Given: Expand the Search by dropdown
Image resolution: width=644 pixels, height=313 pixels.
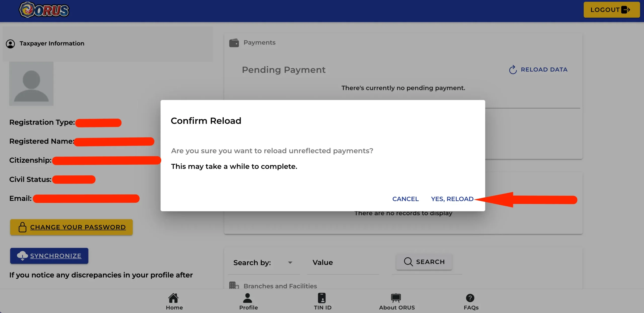Looking at the screenshot, I should pos(264,263).
